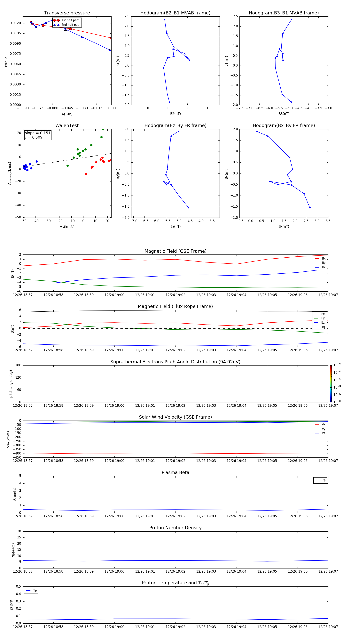Click the "Vz" velocity legend entry

coord(320,433)
